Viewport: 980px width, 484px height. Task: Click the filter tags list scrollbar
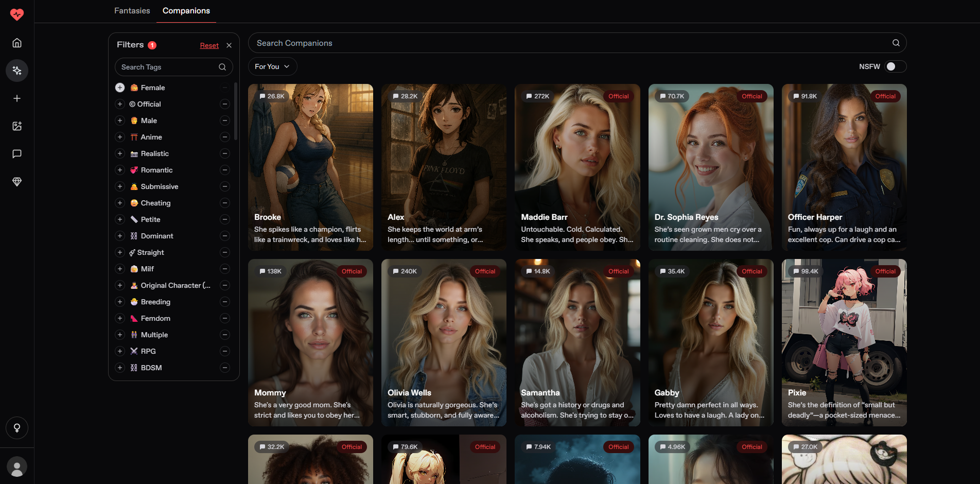pyautogui.click(x=236, y=111)
